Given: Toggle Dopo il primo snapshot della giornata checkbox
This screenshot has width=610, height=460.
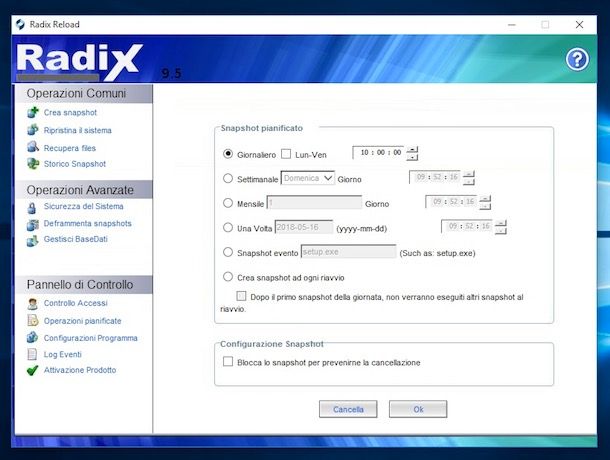Looking at the screenshot, I should pos(241,296).
